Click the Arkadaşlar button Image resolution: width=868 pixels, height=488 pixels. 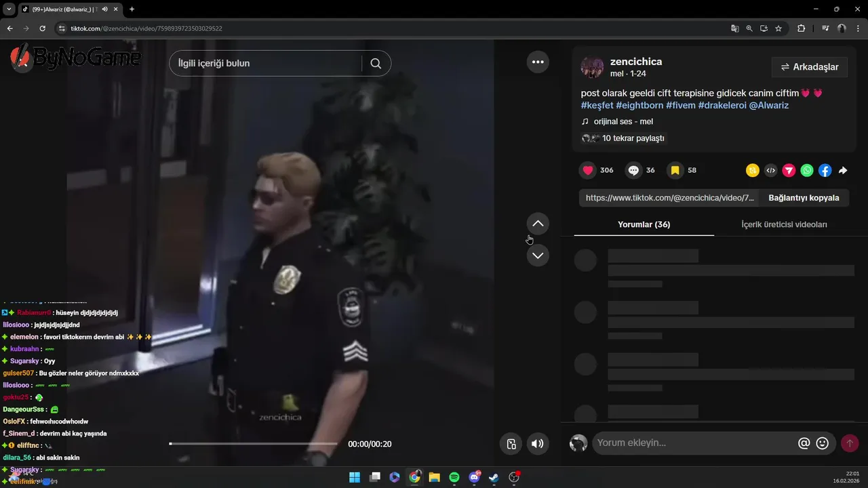click(x=810, y=67)
